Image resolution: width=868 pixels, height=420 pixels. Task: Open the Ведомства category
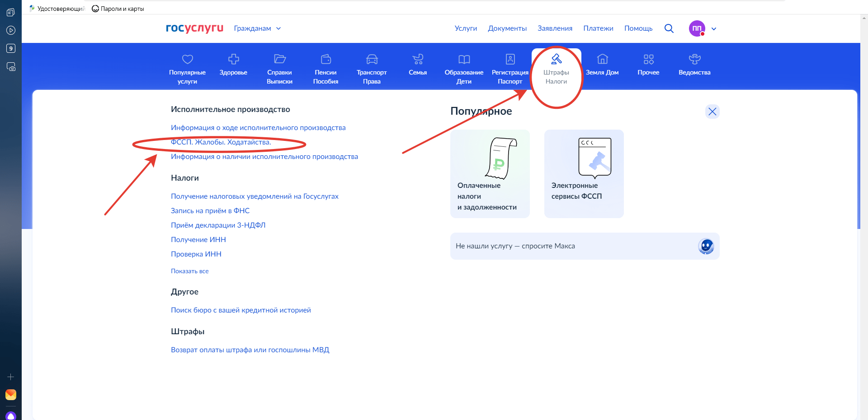(x=694, y=65)
